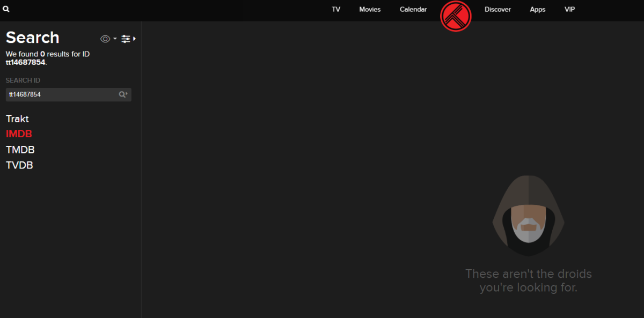Click inside the SEARCH ID input field

pos(59,94)
